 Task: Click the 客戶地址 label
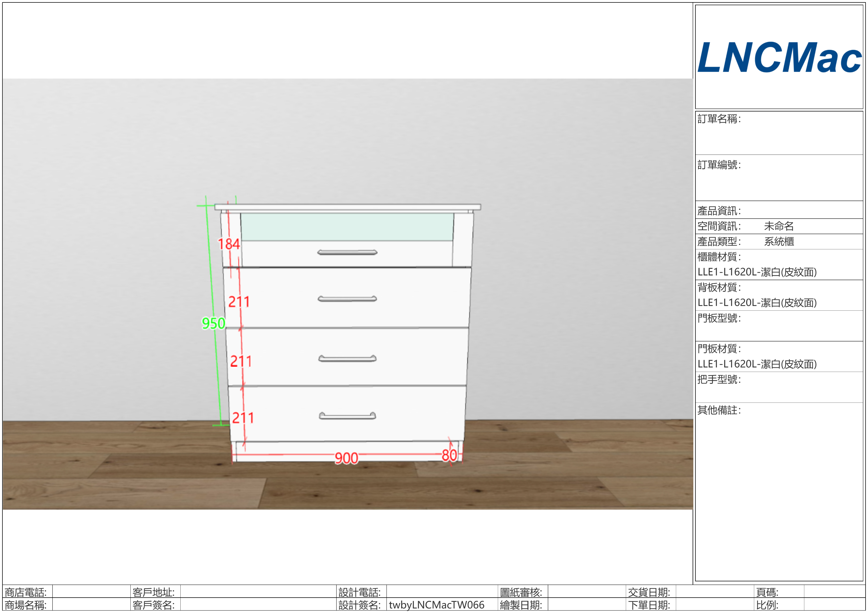point(153,592)
